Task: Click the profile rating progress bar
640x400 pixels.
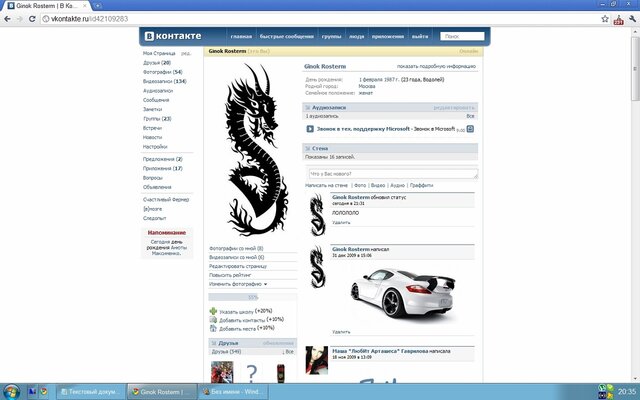Action: click(253, 297)
